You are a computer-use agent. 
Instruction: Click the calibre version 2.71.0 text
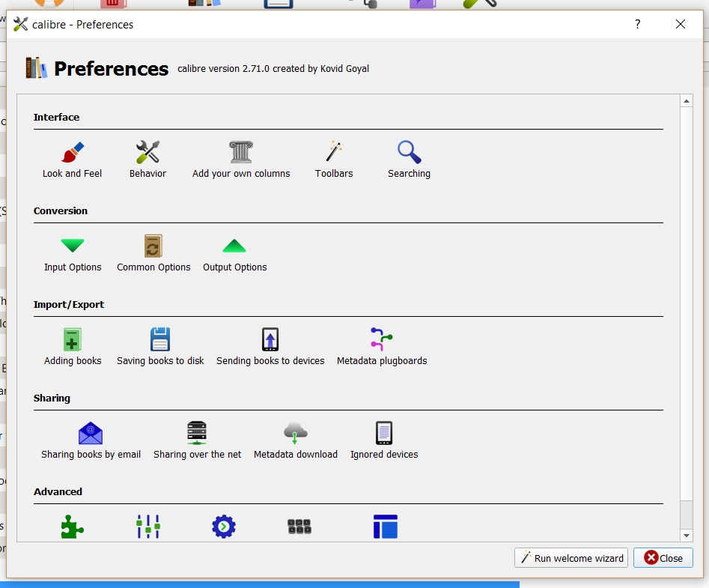(x=273, y=69)
